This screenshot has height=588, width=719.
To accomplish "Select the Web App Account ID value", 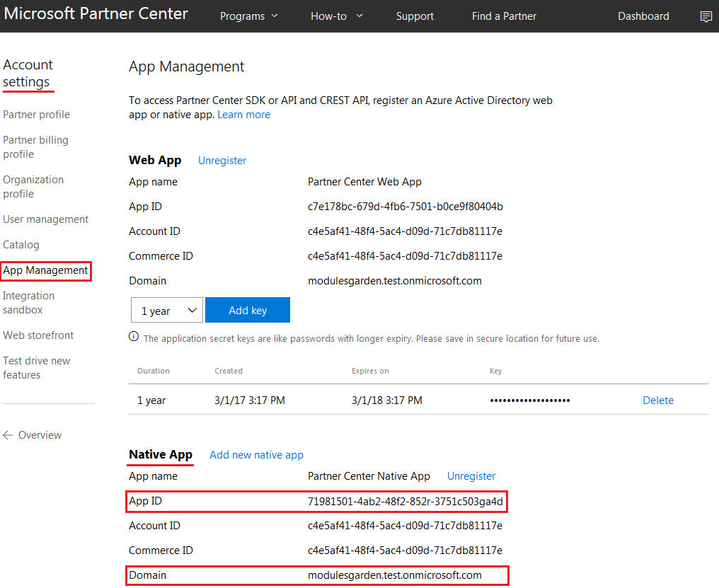I will pos(405,231).
